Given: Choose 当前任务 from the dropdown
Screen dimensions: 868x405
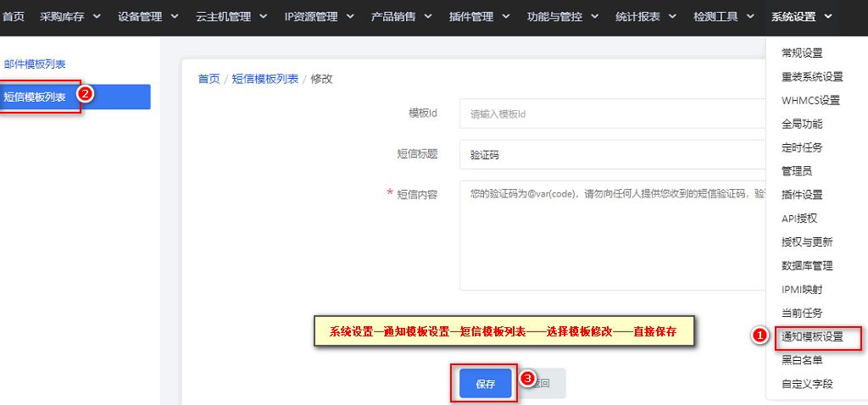Looking at the screenshot, I should click(802, 313).
